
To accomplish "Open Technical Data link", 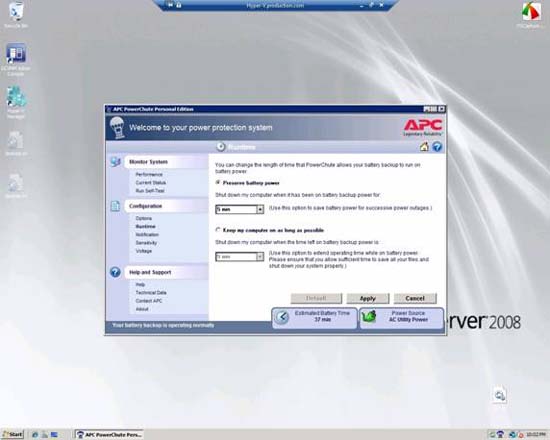I will pyautogui.click(x=151, y=293).
